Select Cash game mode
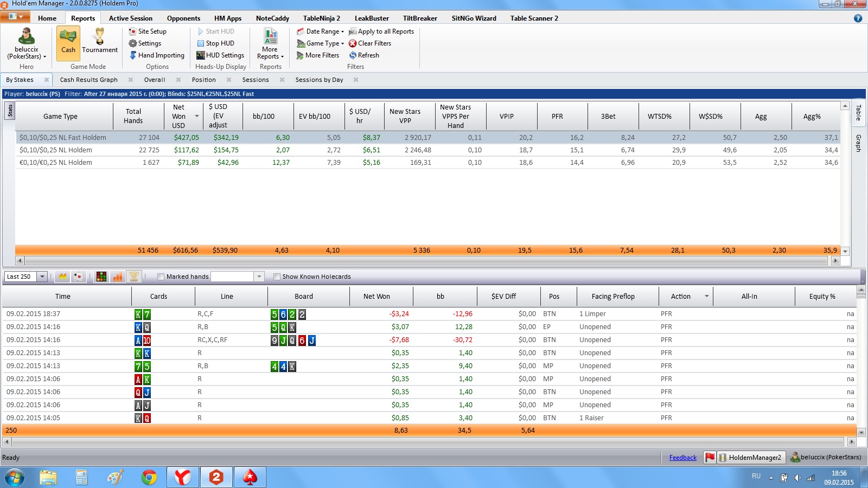Screen dimensions: 868x488 click(68, 42)
